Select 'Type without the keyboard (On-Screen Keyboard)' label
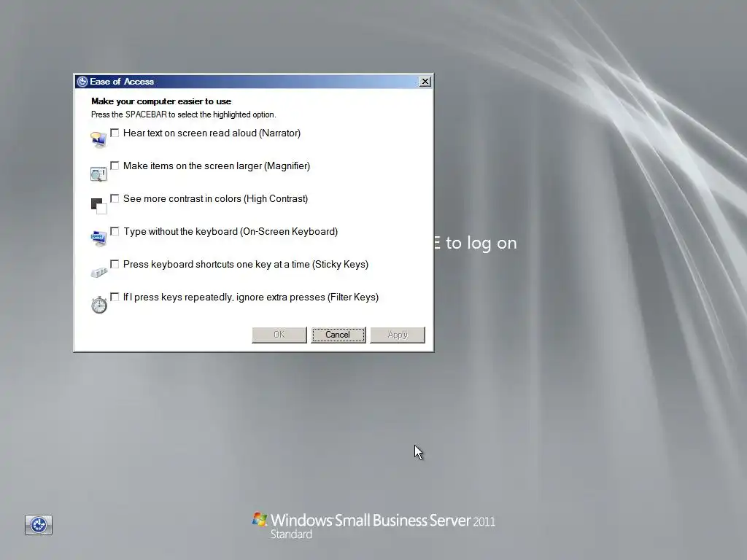 [231, 232]
